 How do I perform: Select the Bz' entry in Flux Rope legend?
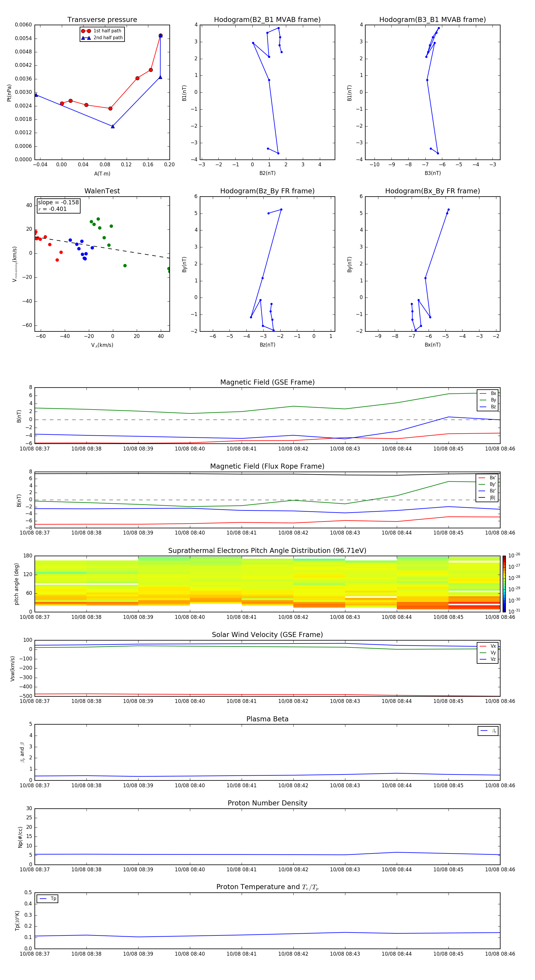click(x=487, y=491)
